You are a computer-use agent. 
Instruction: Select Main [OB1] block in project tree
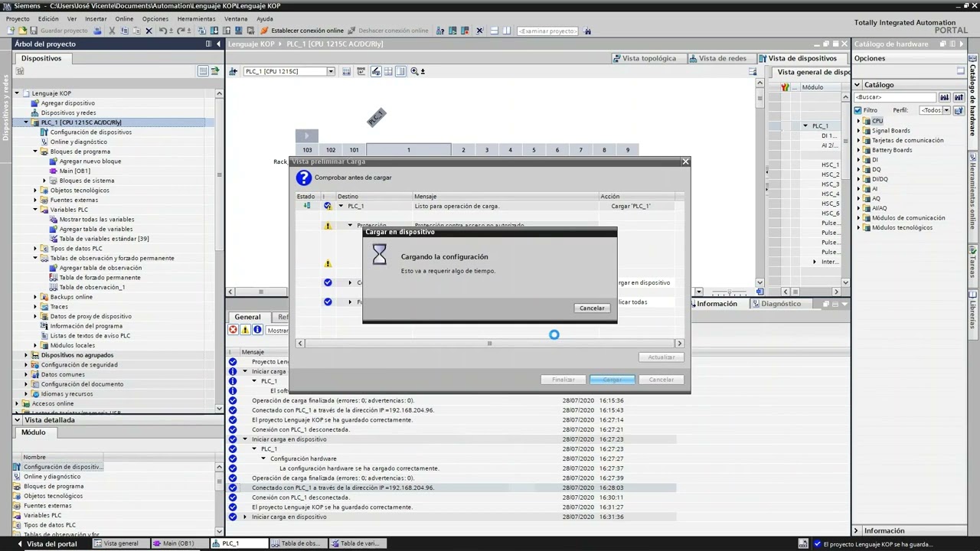coord(74,171)
